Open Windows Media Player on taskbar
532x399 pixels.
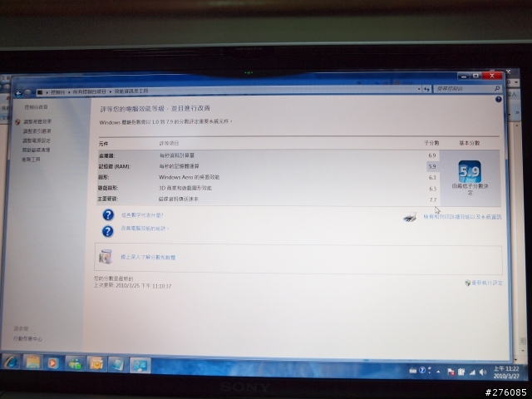(x=52, y=363)
